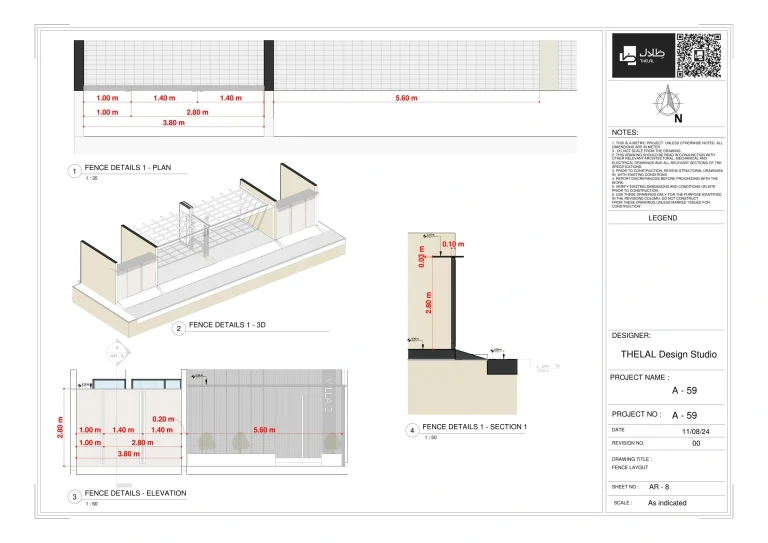
Task: Click the 'THELAL Design Studio' designer text
Action: tap(668, 354)
